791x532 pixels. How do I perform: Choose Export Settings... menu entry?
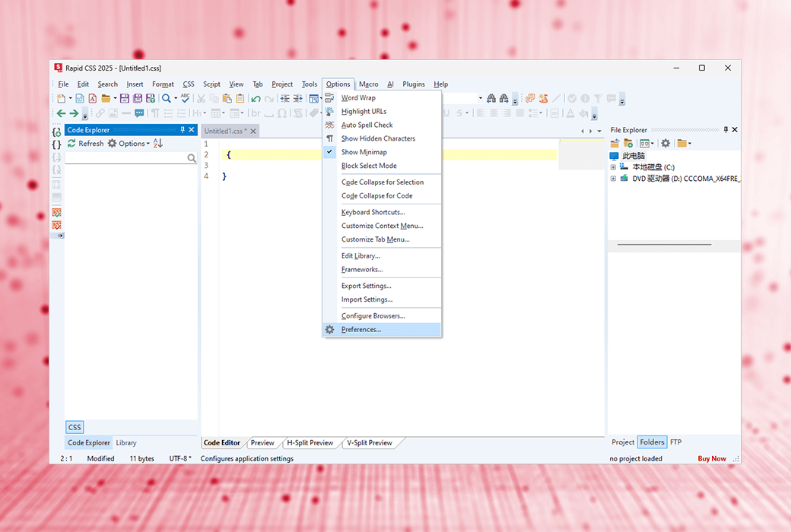(382, 286)
